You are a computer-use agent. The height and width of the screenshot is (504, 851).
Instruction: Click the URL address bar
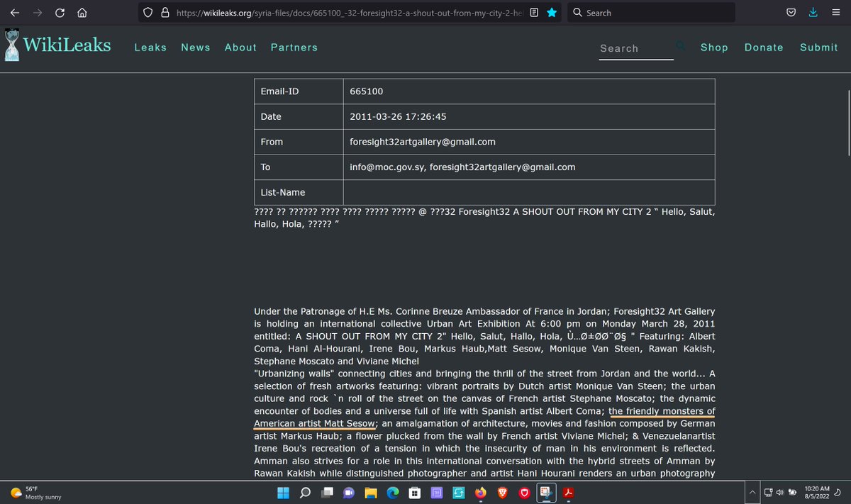(349, 13)
